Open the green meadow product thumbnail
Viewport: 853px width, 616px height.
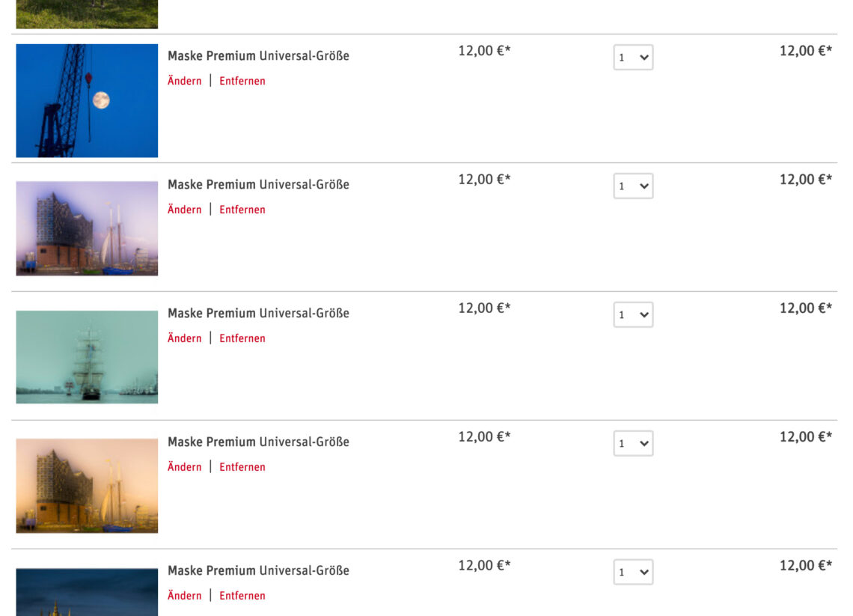coord(87,13)
